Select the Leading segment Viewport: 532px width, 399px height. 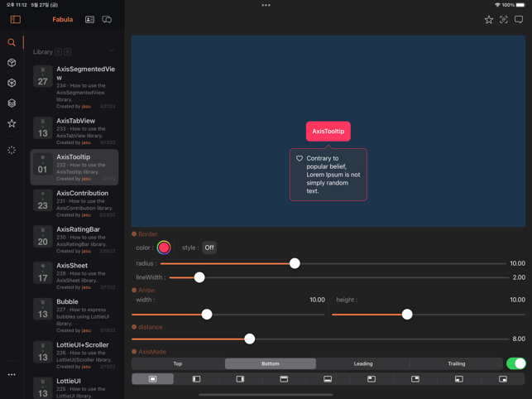(363, 363)
